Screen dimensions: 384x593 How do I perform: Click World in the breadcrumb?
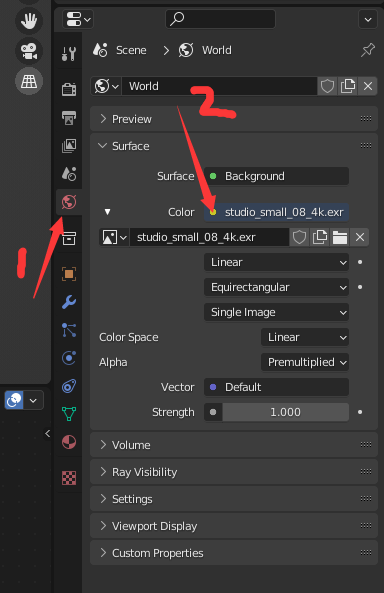point(216,50)
